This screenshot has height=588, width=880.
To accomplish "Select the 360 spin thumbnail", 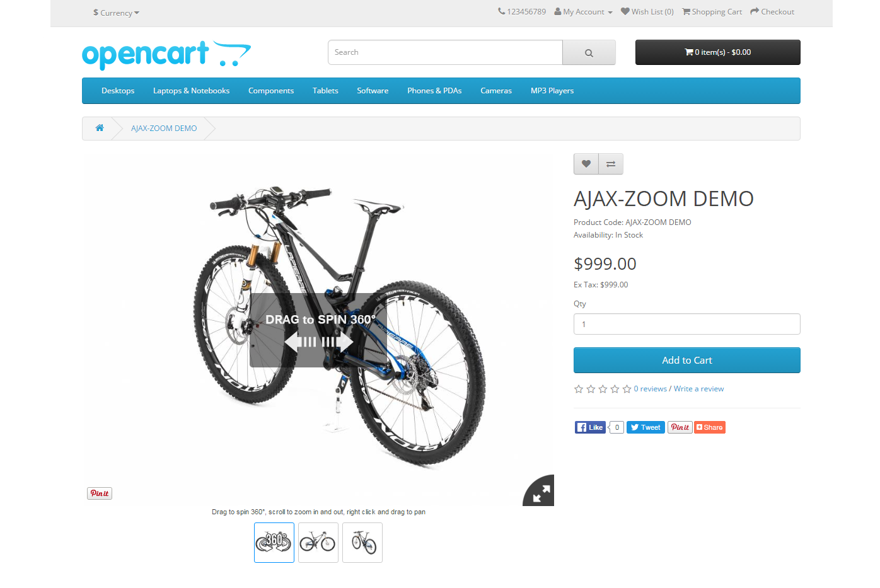I will click(x=274, y=543).
